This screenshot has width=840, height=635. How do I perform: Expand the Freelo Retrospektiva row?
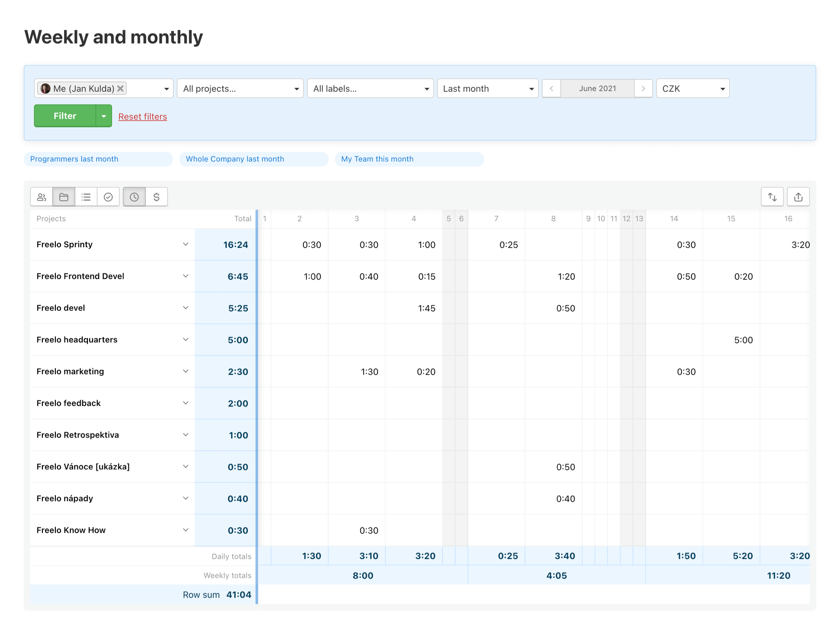point(186,435)
